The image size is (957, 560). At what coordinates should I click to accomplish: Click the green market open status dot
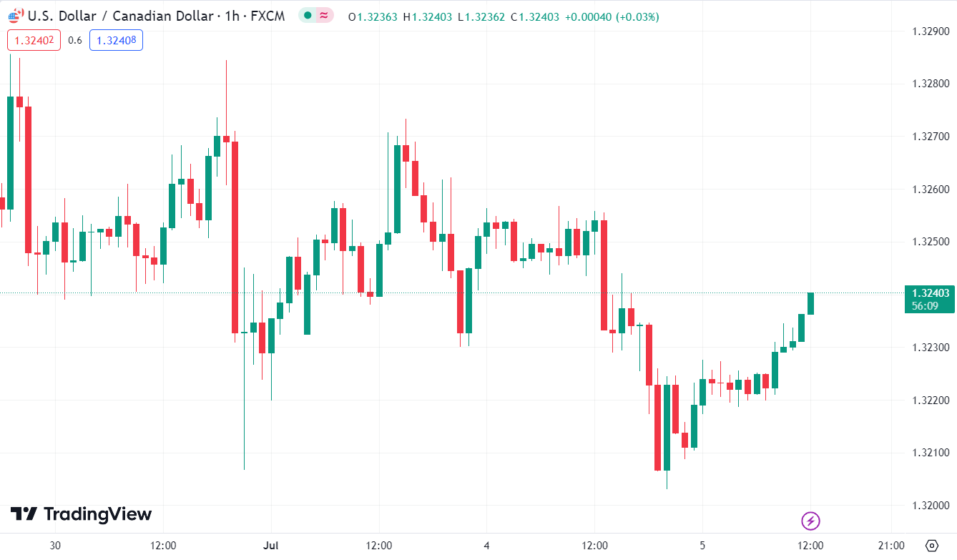pyautogui.click(x=308, y=16)
